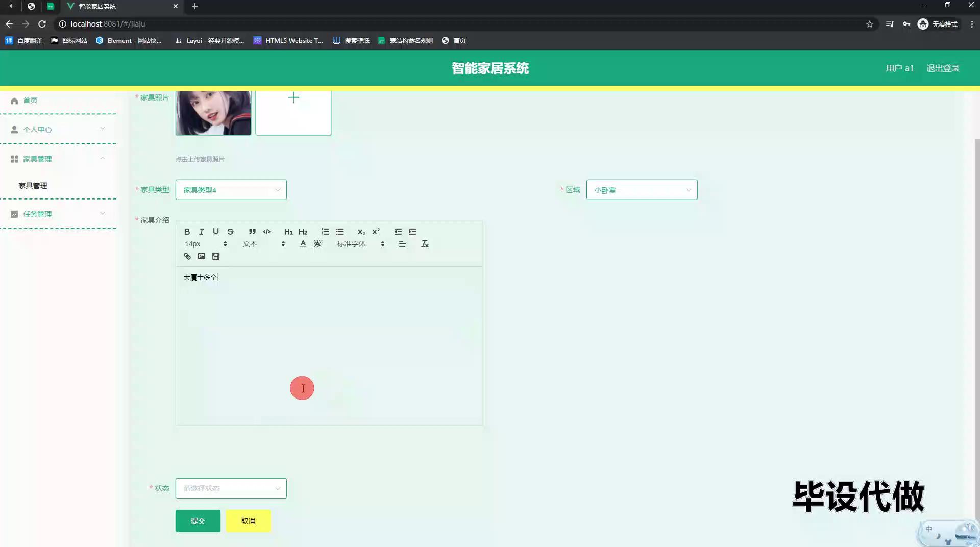Apply underline formatting in the editor
Screen dimensions: 980x547
[216, 232]
